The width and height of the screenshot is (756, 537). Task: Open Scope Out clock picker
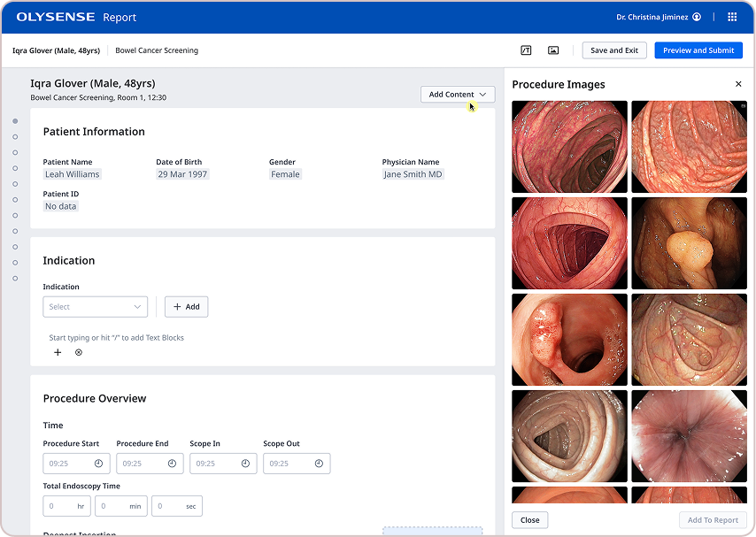tap(319, 464)
